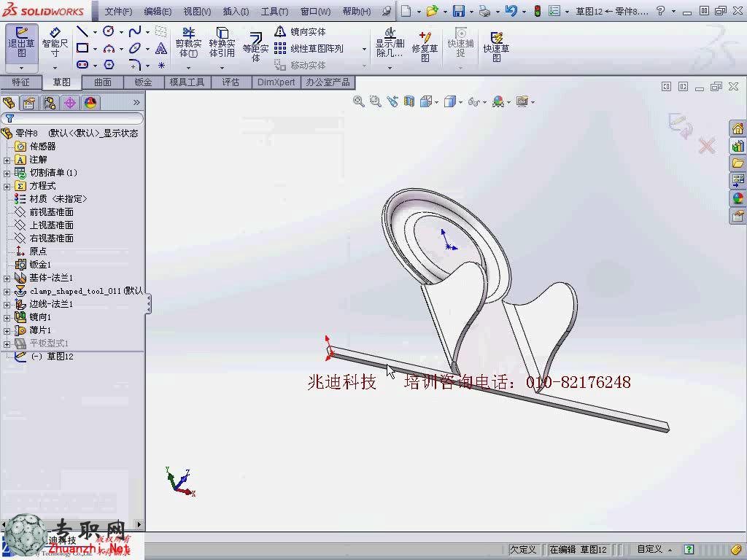
Task: Select 前视基准面 in feature tree
Action: (52, 212)
